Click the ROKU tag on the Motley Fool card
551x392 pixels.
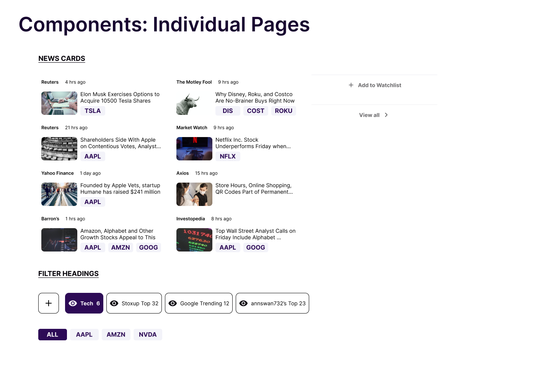[x=284, y=111]
